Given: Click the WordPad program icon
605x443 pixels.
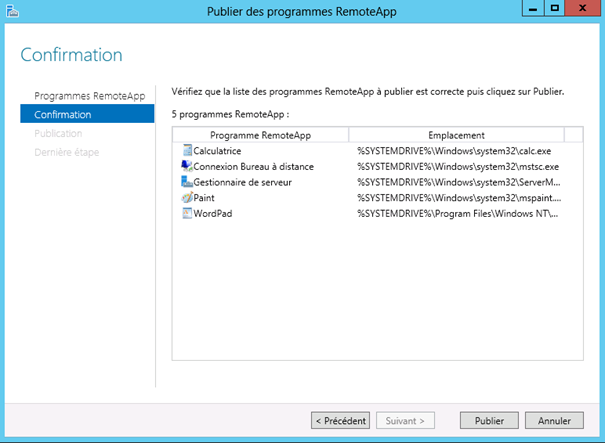Looking at the screenshot, I should pyautogui.click(x=186, y=214).
